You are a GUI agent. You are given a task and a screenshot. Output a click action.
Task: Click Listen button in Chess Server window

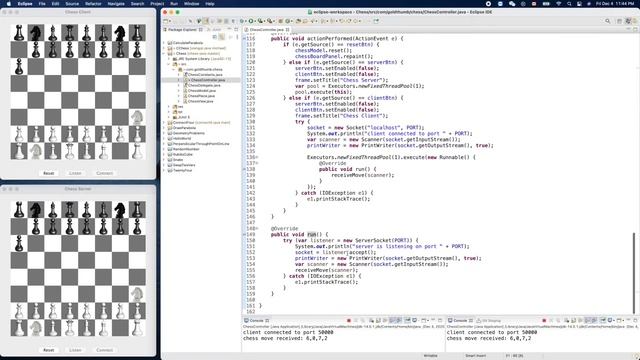(75, 350)
